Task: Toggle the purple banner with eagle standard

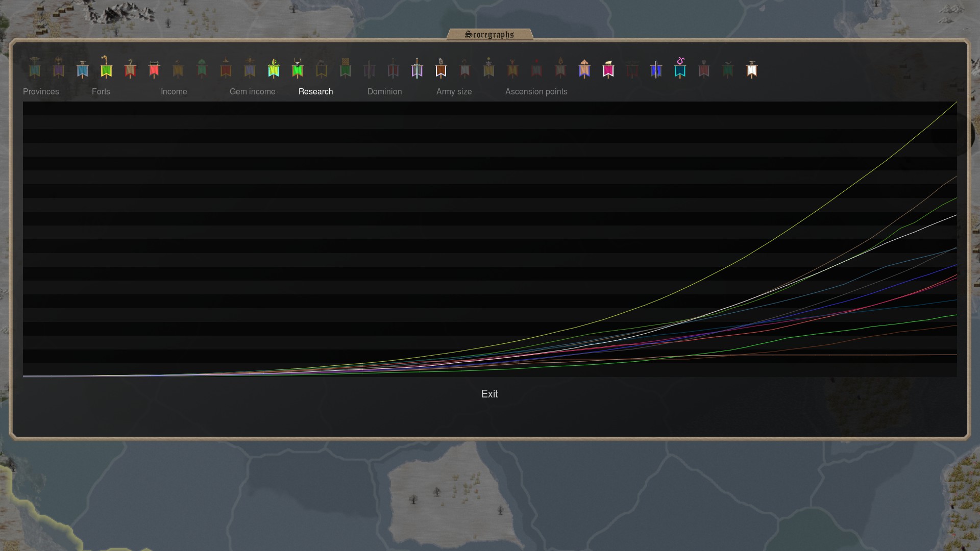Action: pos(59,67)
